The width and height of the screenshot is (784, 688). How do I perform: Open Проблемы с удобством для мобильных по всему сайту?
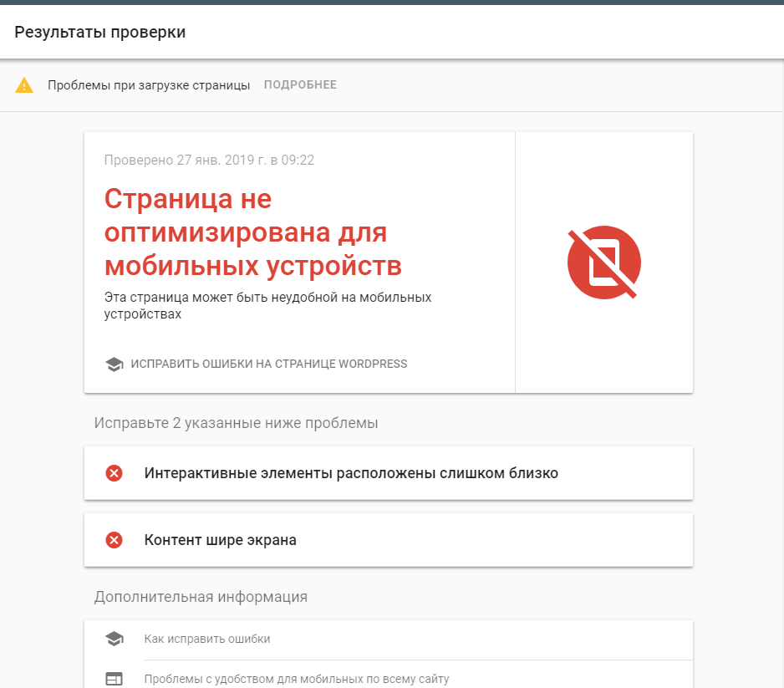point(297,679)
